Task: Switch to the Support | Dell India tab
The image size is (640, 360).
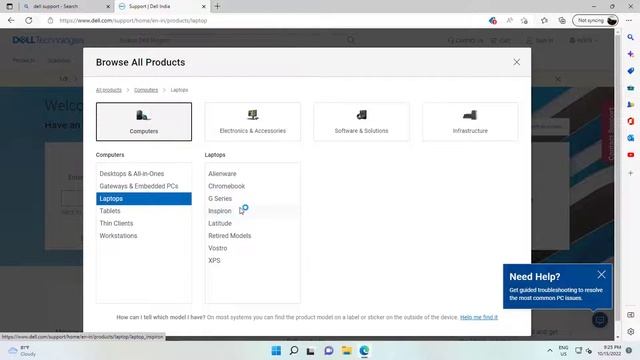Action: coord(161,7)
